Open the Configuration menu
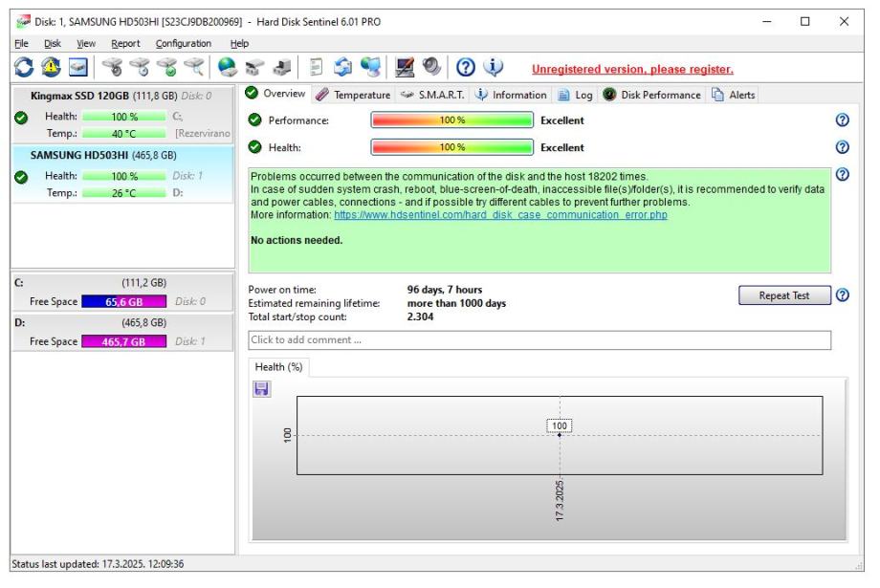The image size is (880, 588). click(184, 43)
